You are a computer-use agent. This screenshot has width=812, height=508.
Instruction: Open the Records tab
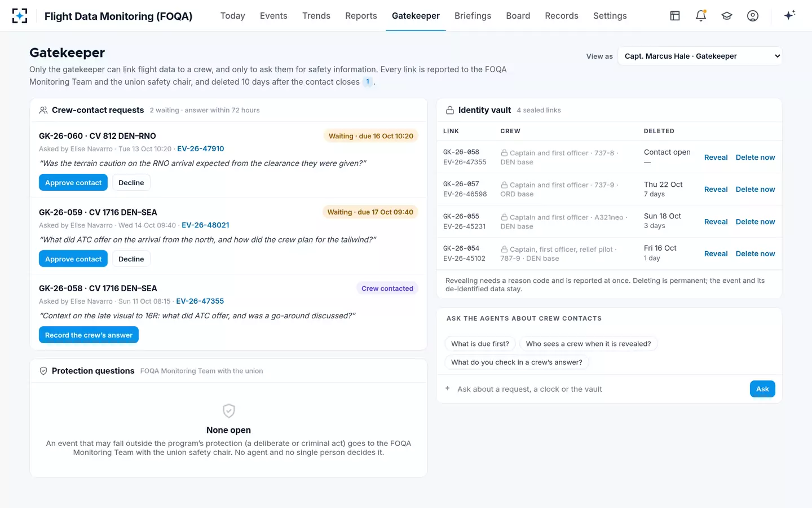coord(562,16)
